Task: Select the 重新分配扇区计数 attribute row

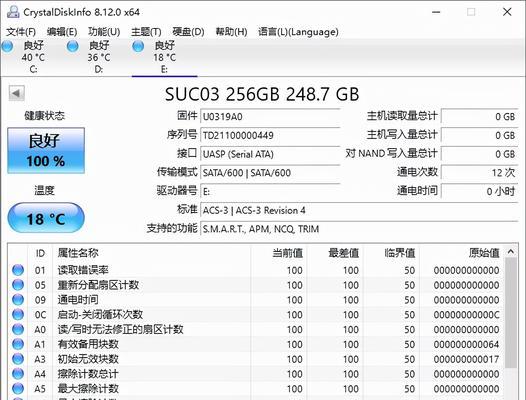Action: 256,285
